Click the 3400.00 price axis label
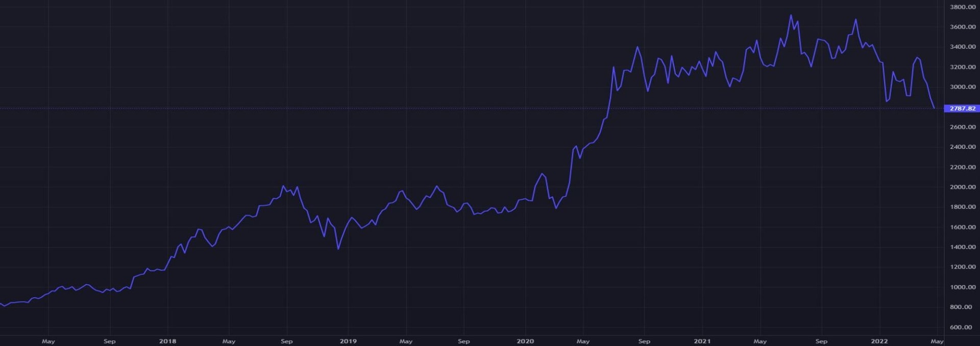Image resolution: width=980 pixels, height=346 pixels. point(963,47)
